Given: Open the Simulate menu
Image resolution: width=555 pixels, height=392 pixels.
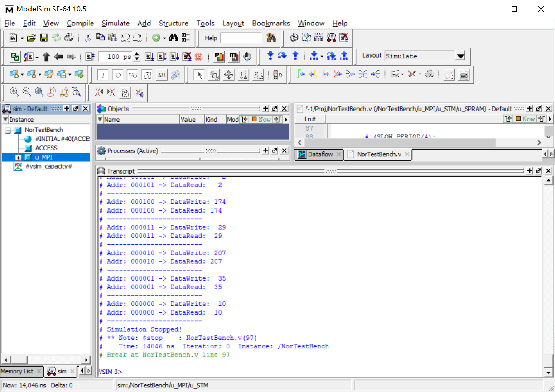Looking at the screenshot, I should (x=115, y=23).
